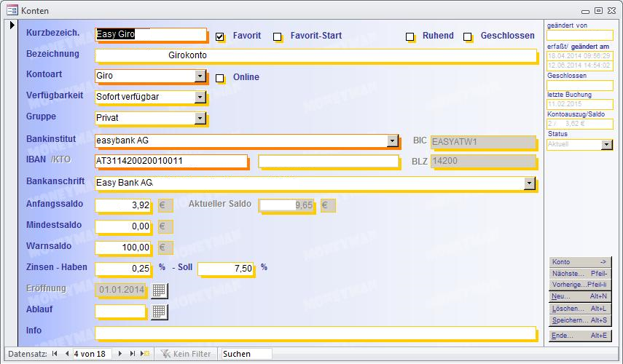The height and width of the screenshot is (364, 623).
Task: Expand the Gruppe dropdown
Action: [x=200, y=118]
